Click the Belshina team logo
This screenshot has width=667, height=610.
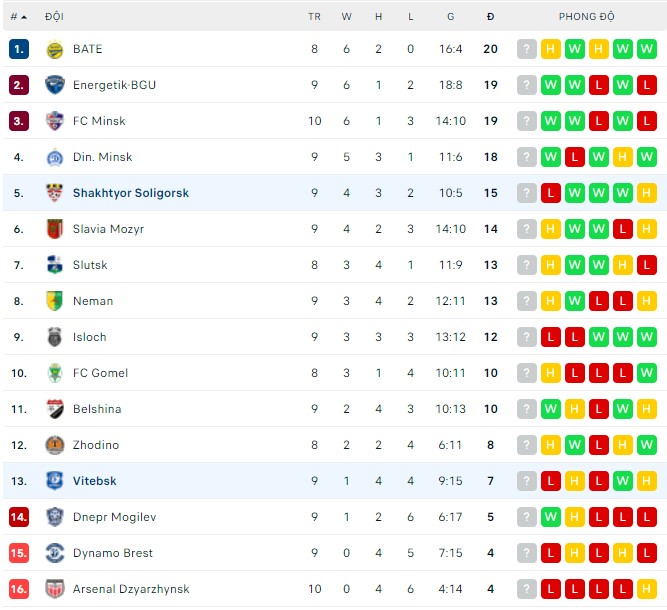(55, 409)
